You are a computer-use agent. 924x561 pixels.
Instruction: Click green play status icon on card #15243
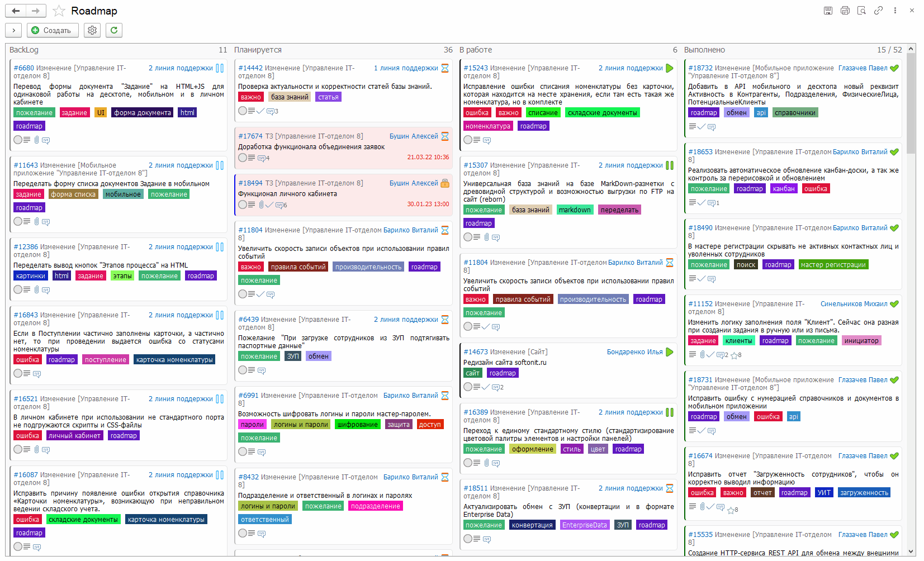[670, 68]
